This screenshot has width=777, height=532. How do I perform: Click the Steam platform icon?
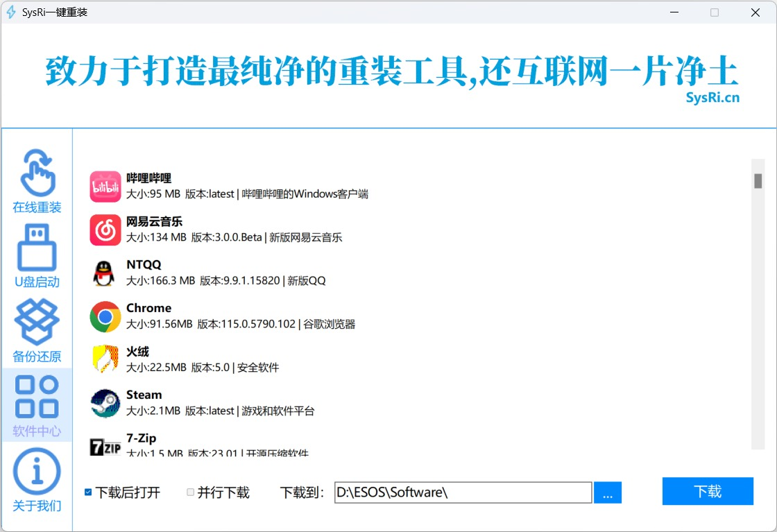[105, 402]
